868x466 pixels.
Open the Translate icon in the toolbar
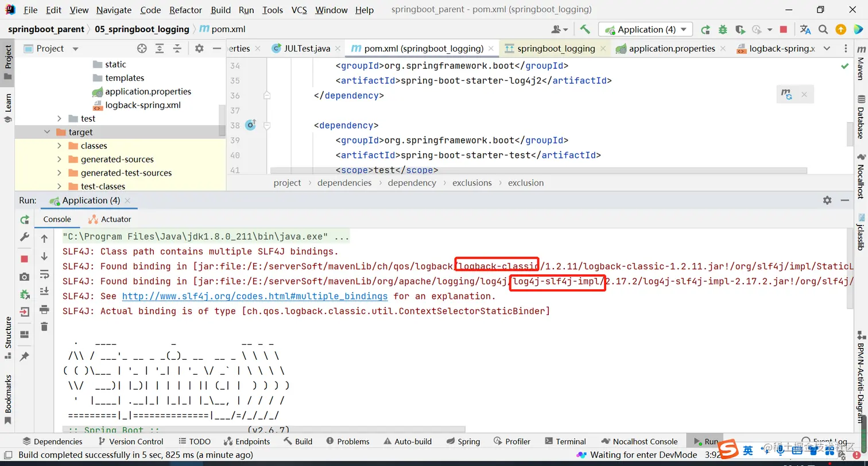[x=805, y=29]
